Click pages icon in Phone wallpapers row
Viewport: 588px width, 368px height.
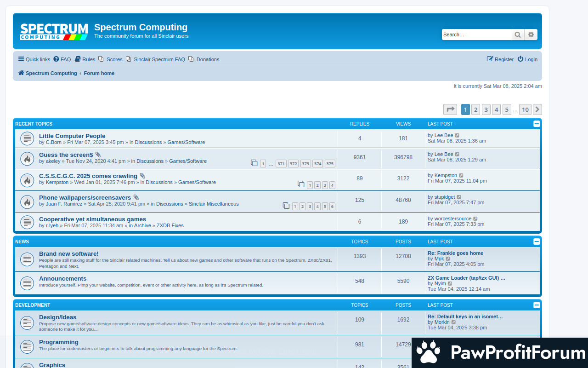click(286, 206)
